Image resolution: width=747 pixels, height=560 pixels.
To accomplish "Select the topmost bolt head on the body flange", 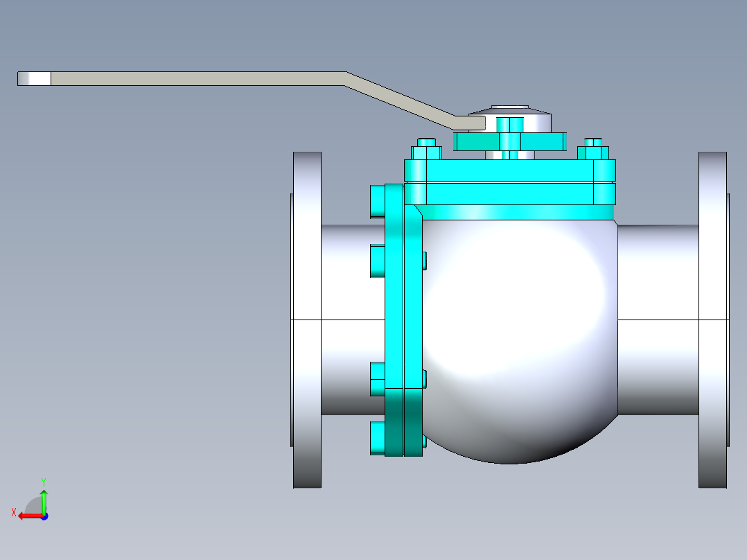I will 377,202.
